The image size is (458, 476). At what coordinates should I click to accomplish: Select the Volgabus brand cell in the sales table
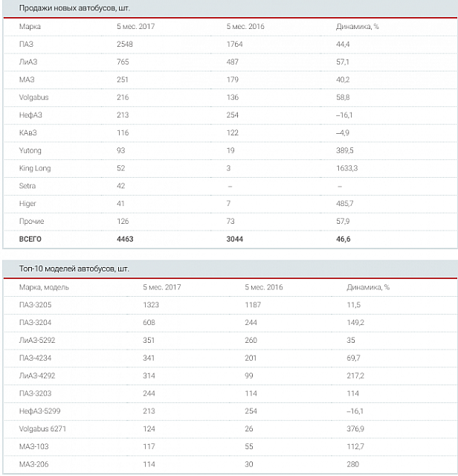coord(33,97)
